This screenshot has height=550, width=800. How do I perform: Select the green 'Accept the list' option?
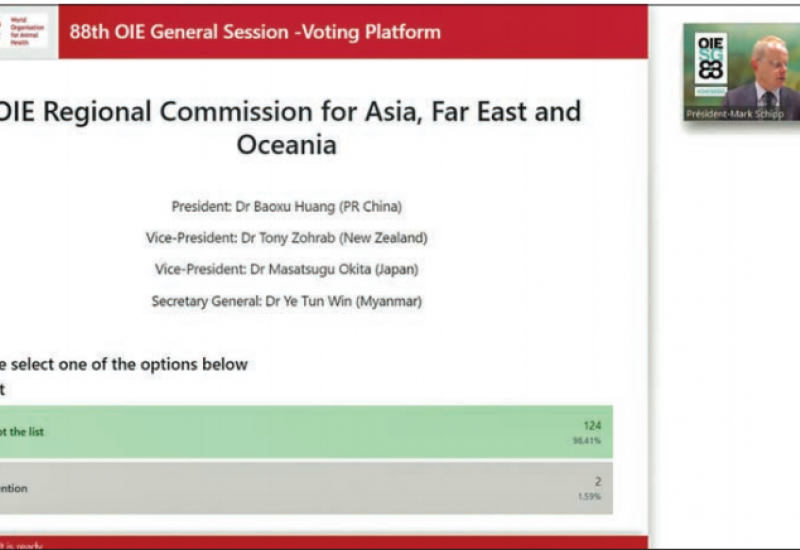pyautogui.click(x=300, y=432)
